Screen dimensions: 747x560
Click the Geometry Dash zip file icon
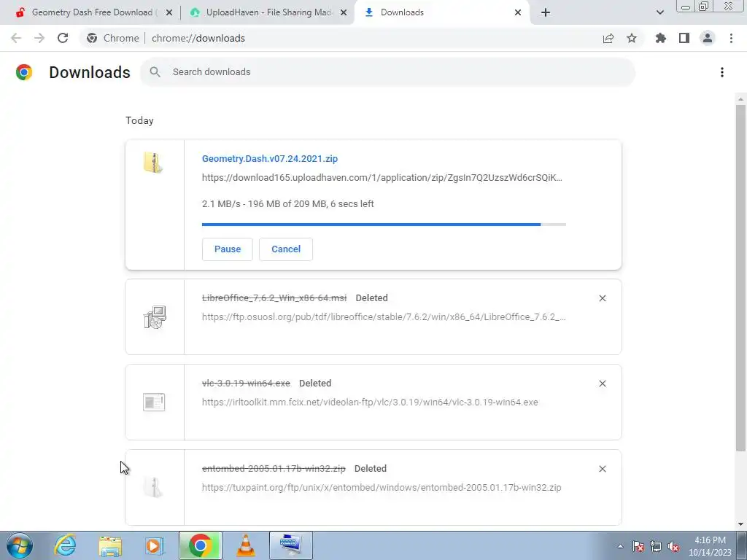pos(153,163)
